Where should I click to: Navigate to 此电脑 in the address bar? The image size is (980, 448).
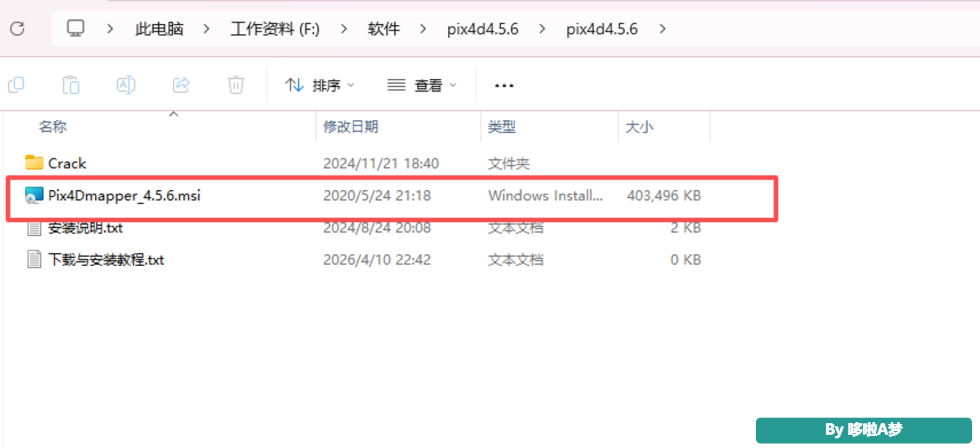[159, 29]
